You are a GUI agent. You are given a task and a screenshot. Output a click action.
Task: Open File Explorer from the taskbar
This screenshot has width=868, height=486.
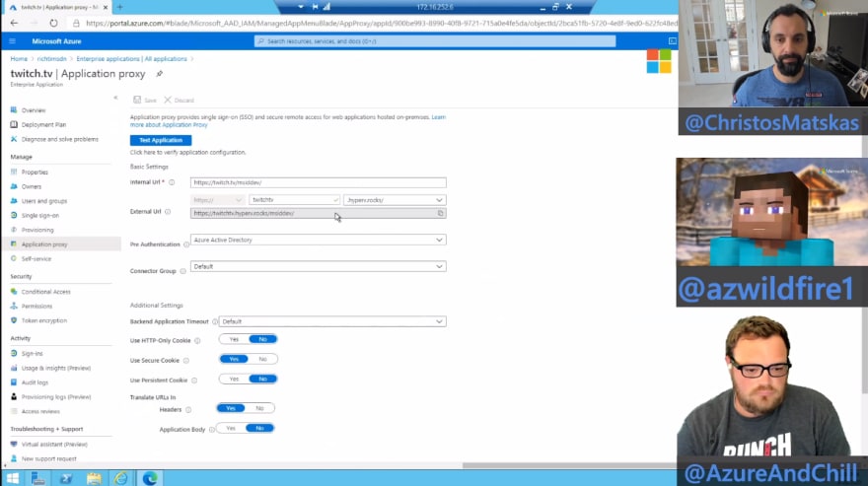coord(94,478)
